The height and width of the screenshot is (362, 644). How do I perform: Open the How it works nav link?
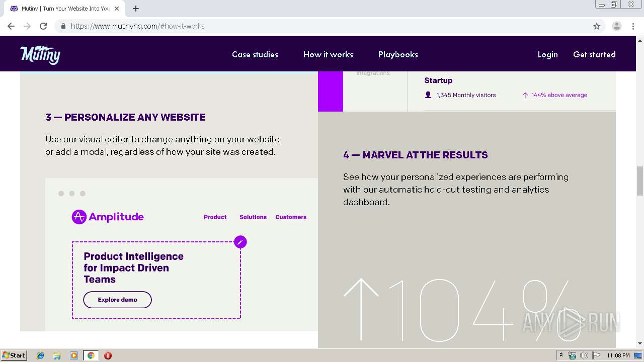click(328, 54)
